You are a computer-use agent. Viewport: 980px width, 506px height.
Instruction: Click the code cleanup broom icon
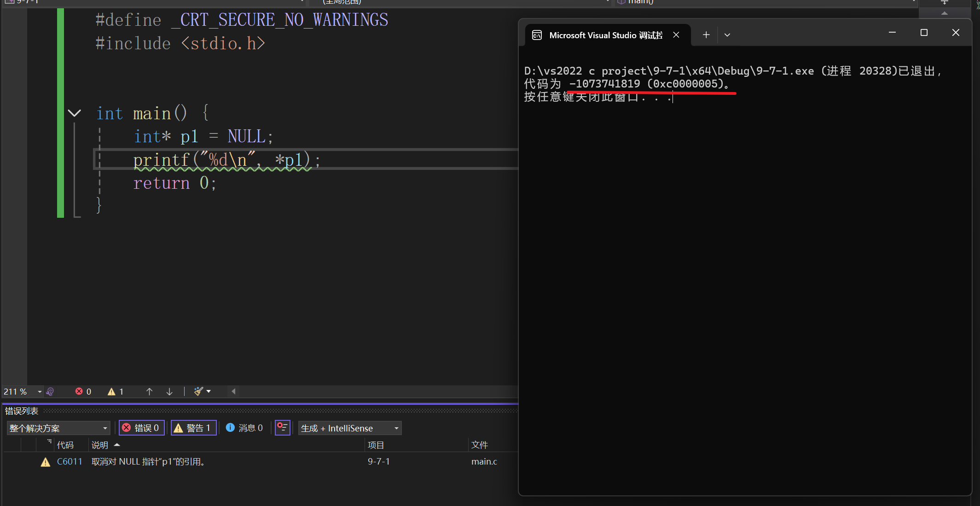point(198,391)
